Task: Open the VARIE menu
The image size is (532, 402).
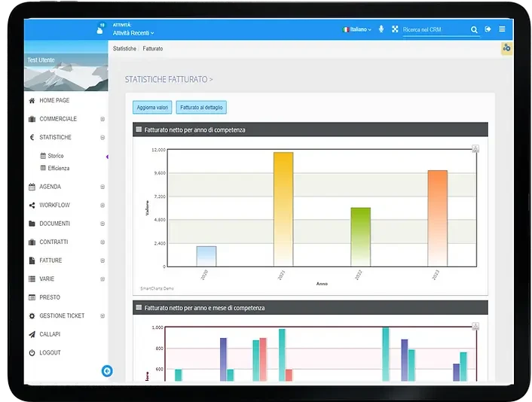Action: [47, 279]
